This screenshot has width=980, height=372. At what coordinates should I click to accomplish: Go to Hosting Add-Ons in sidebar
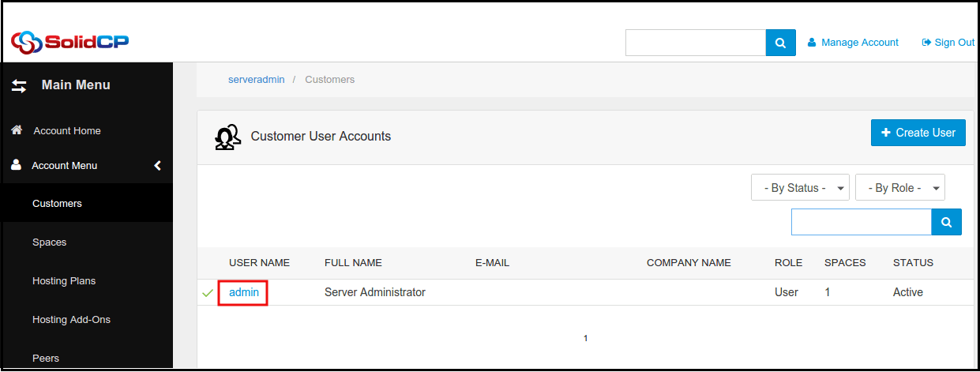[71, 320]
